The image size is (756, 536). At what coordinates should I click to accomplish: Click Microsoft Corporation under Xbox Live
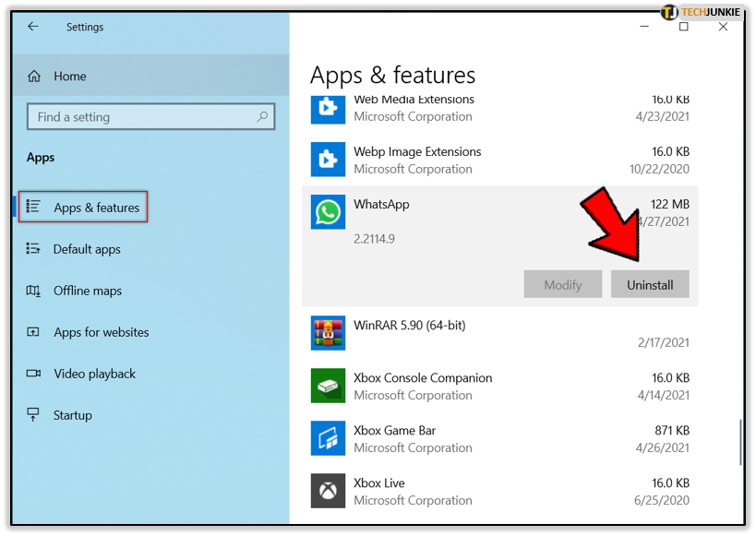pyautogui.click(x=413, y=500)
